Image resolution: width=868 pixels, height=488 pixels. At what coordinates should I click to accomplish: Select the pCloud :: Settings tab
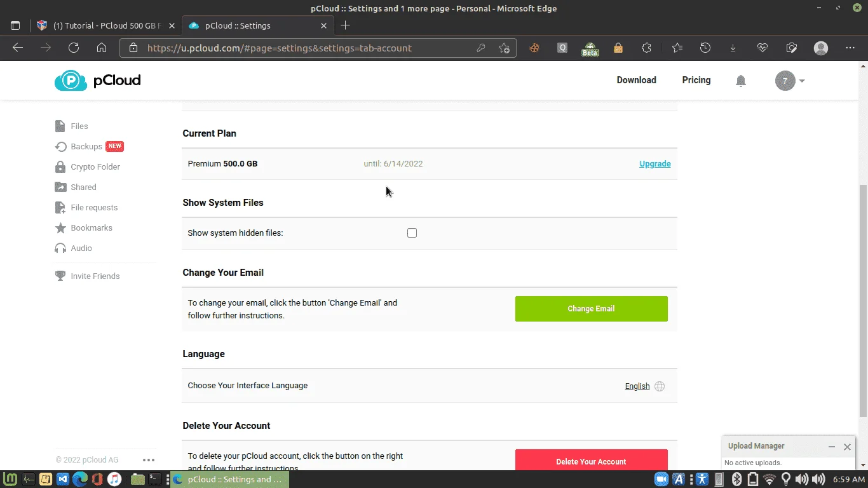[257, 25]
